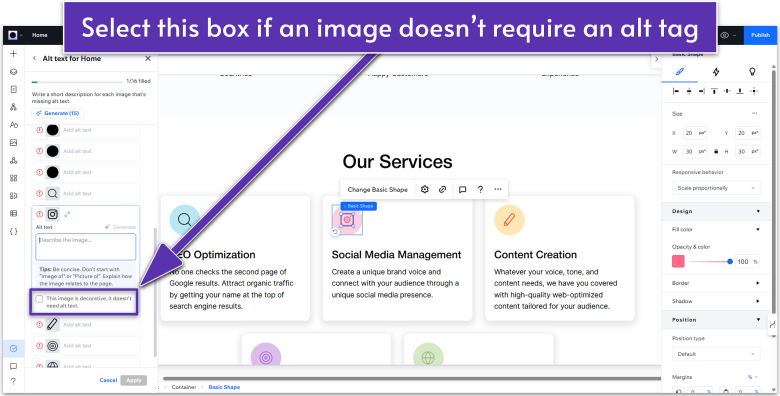780x396 pixels.
Task: Switch to the lightbulb tab in inspector
Action: (752, 72)
